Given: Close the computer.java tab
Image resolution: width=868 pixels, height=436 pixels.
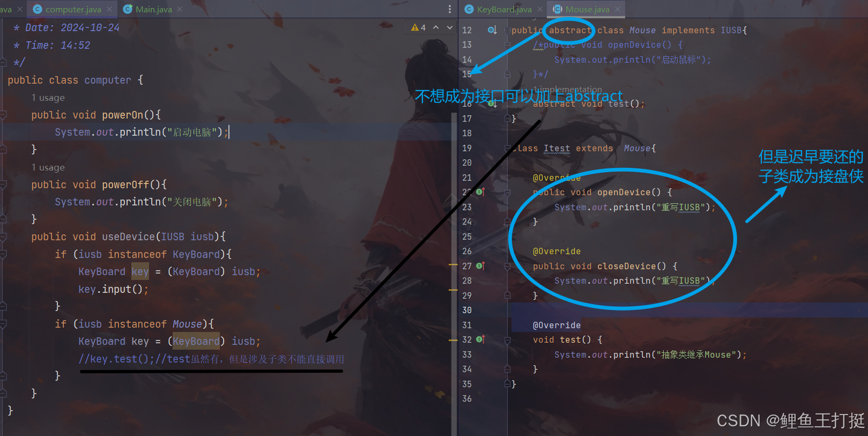Looking at the screenshot, I should coord(109,9).
